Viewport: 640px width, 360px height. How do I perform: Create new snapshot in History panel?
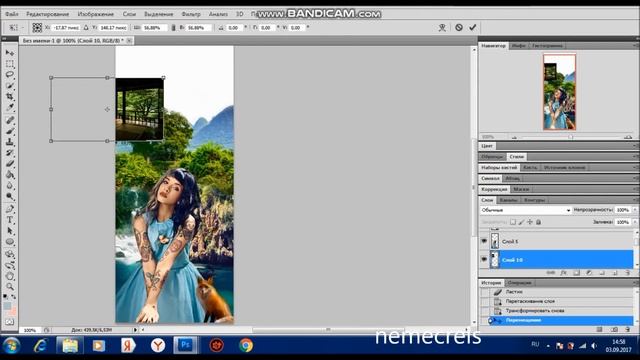[615, 329]
